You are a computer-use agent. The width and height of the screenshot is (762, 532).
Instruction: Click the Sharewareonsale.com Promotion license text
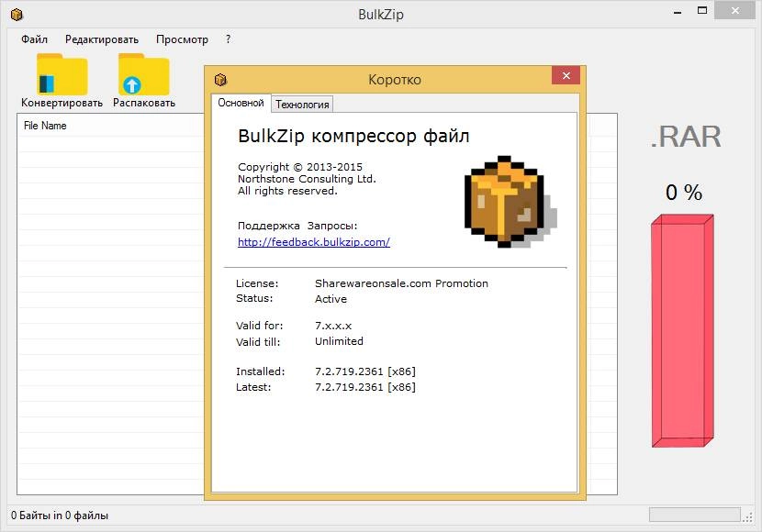point(401,283)
